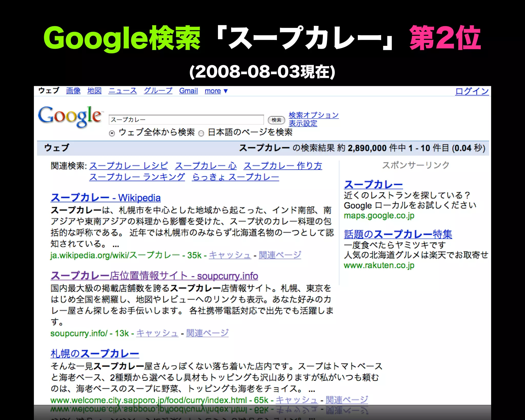Open Wikipedia result's キャッシュ link
Screen dimensions: 525x420
pyautogui.click(x=230, y=255)
